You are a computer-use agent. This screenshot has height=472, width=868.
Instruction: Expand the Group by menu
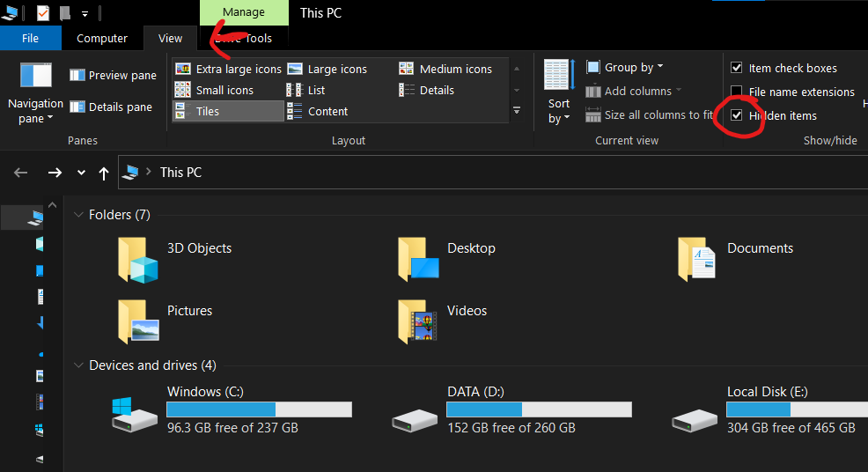624,67
